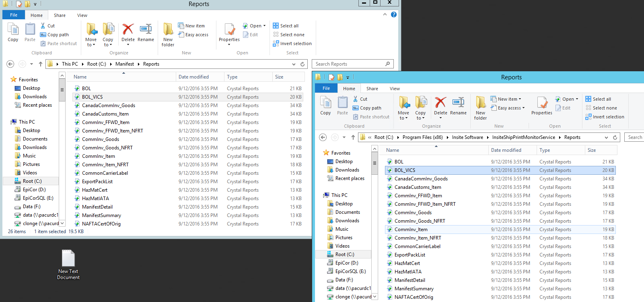Open New item dropdown in left window
The width and height of the screenshot is (644, 302).
(x=191, y=26)
